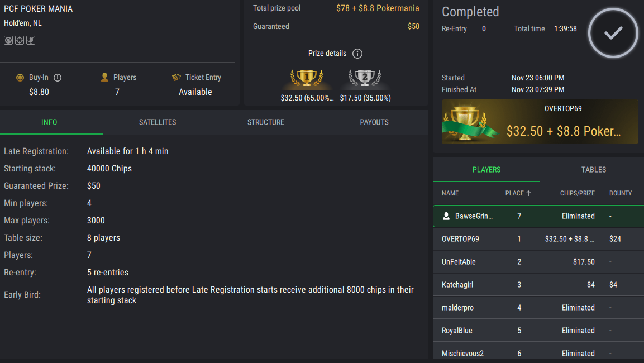
Task: Click the OVERTOP69 winner banner
Action: click(x=540, y=122)
